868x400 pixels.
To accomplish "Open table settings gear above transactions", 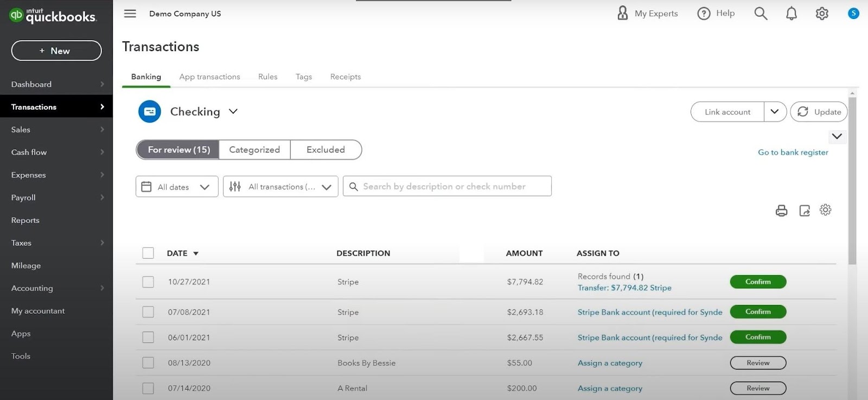I will point(825,210).
